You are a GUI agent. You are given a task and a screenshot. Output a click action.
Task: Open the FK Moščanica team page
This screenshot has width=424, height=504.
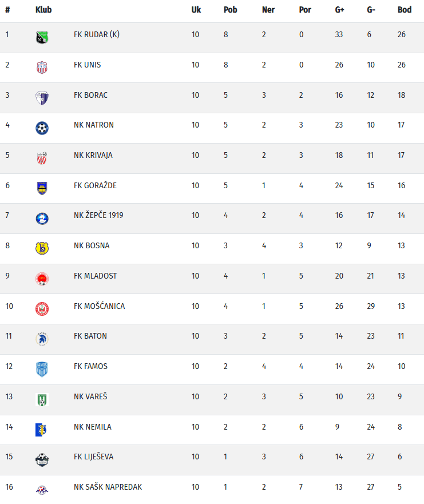click(99, 306)
